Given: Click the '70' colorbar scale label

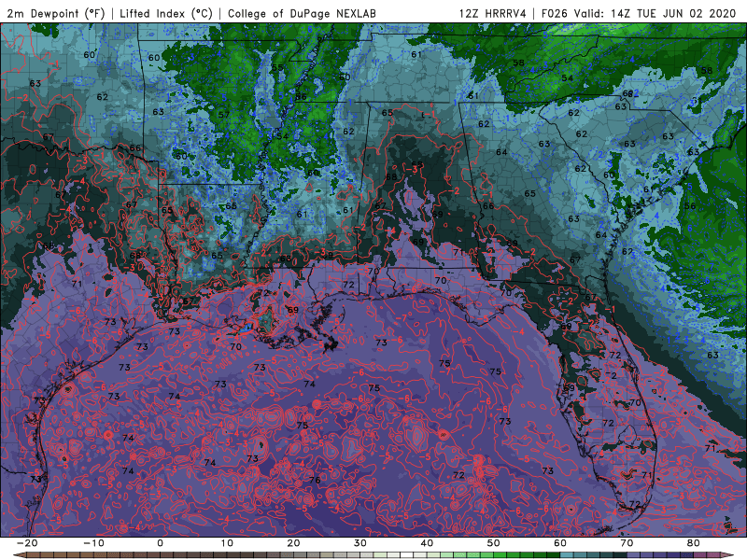Looking at the screenshot, I should [627, 543].
